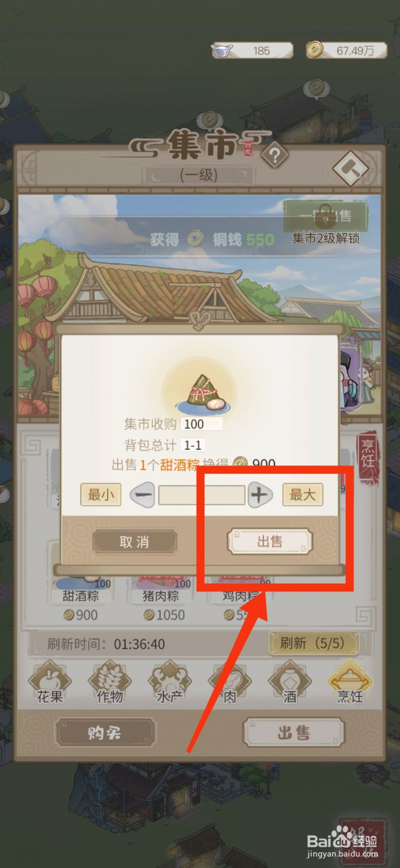Screen dimensions: 400x868
Task: Set quantity to 最大 maximum
Action: point(302,495)
